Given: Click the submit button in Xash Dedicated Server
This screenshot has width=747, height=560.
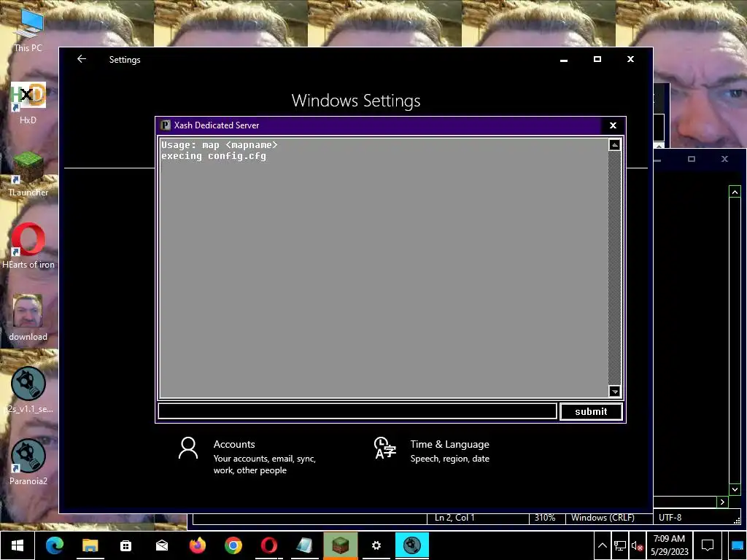Looking at the screenshot, I should pyautogui.click(x=591, y=411).
